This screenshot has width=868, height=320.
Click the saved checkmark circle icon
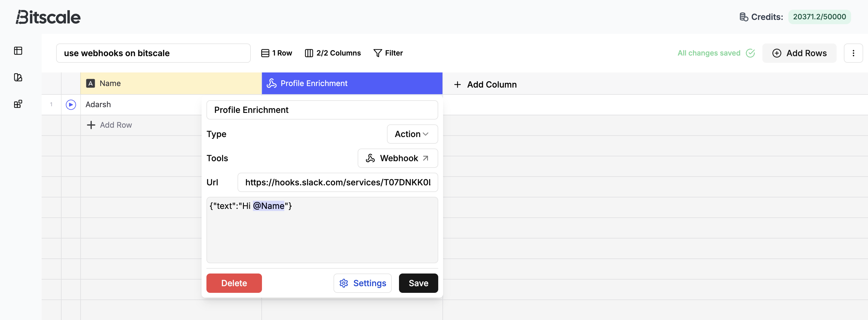click(x=750, y=53)
